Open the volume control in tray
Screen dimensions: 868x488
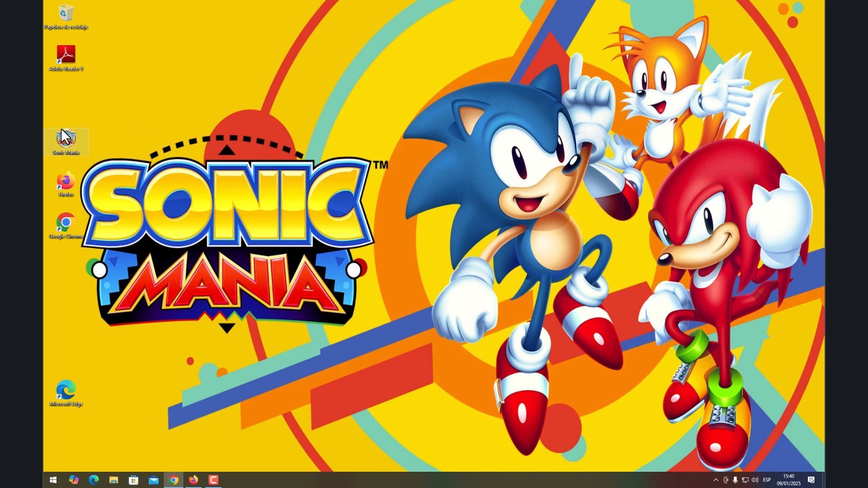(755, 480)
